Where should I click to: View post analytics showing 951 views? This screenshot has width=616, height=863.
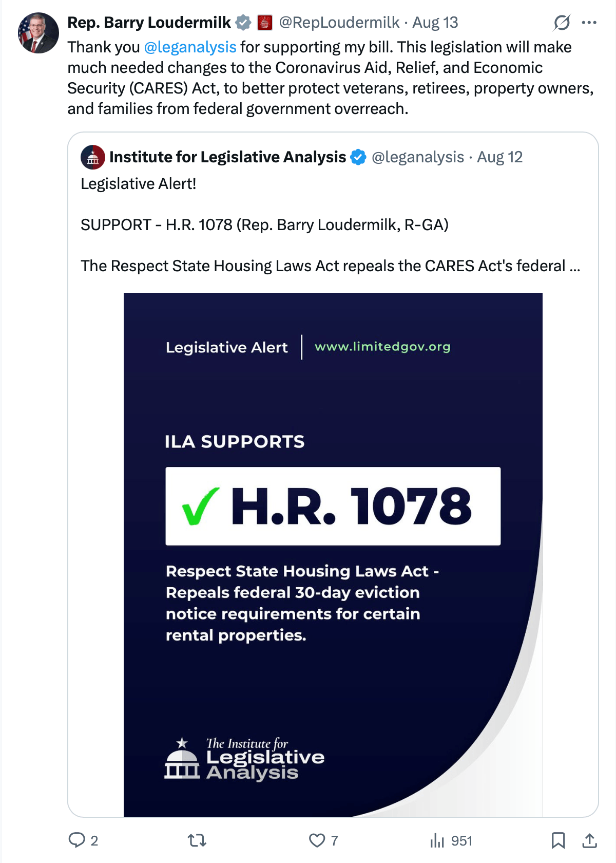click(451, 840)
